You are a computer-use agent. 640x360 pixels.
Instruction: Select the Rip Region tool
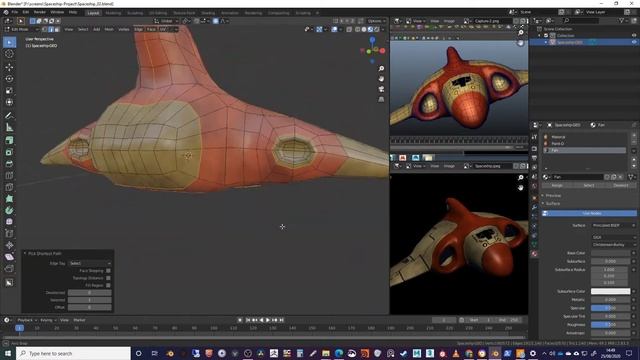click(9, 269)
